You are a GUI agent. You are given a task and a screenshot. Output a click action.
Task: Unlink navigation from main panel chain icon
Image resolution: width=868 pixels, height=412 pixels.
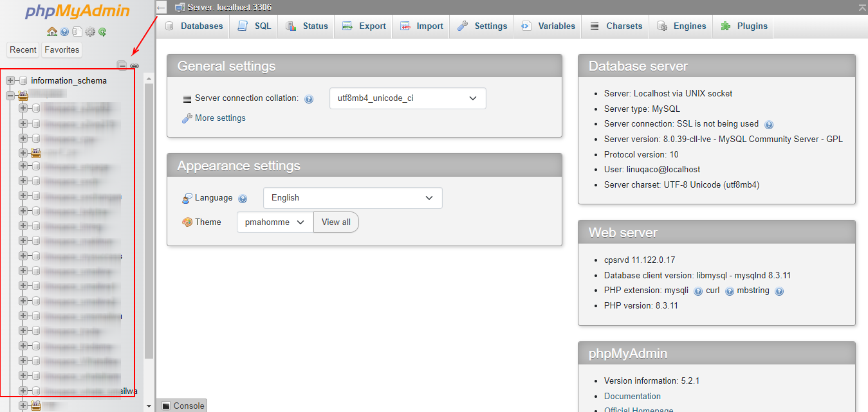pyautogui.click(x=134, y=66)
